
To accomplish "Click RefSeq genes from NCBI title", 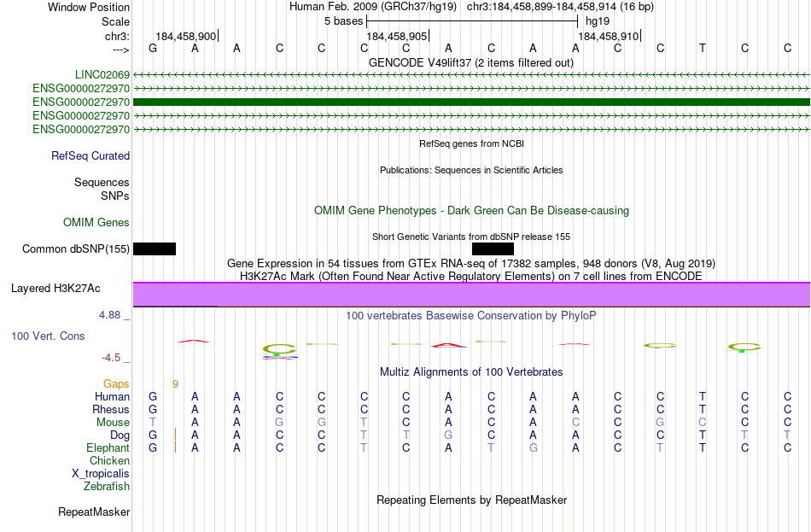I will pos(471,143).
